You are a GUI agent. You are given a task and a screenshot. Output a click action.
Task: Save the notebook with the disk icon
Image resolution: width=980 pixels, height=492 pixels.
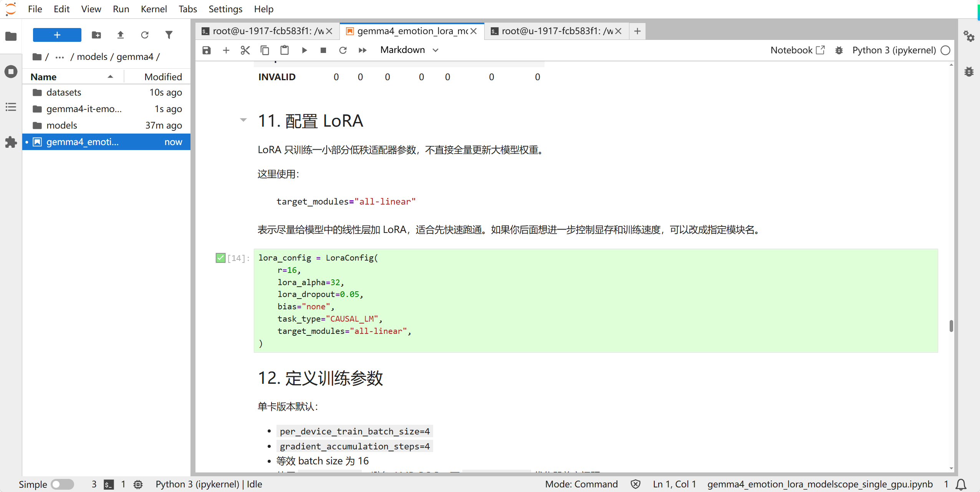pyautogui.click(x=207, y=50)
